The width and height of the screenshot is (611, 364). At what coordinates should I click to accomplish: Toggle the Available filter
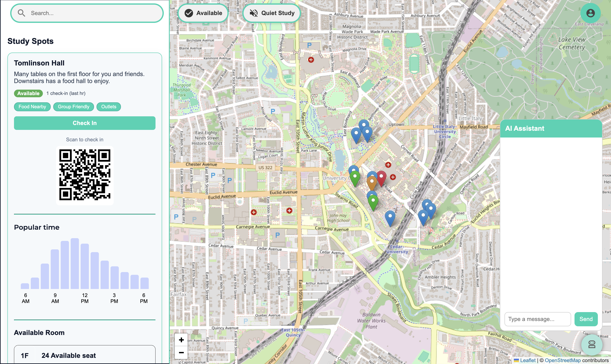click(x=203, y=13)
